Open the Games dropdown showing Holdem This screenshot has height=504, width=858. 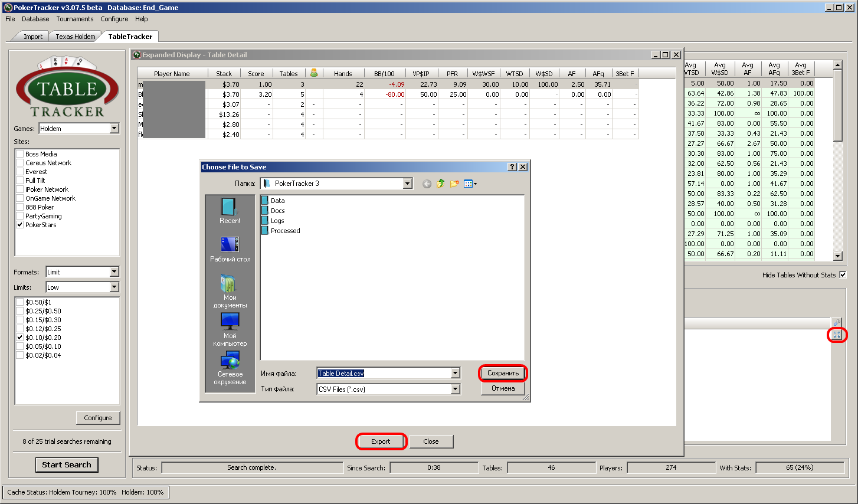[114, 128]
